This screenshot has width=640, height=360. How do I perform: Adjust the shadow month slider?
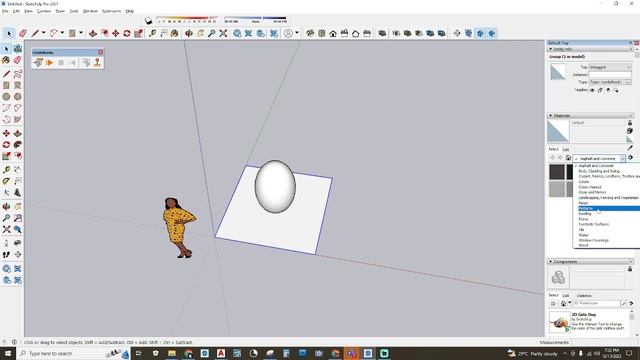coord(188,19)
